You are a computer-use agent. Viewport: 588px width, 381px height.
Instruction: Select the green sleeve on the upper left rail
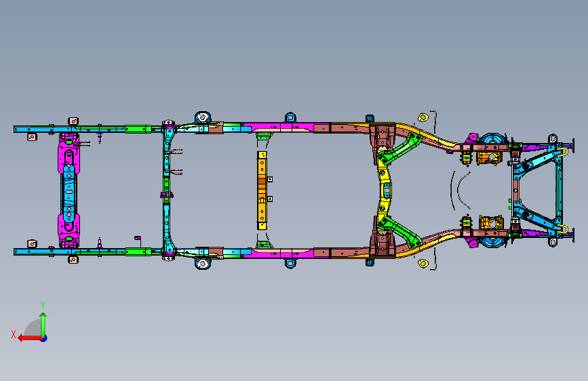click(138, 129)
